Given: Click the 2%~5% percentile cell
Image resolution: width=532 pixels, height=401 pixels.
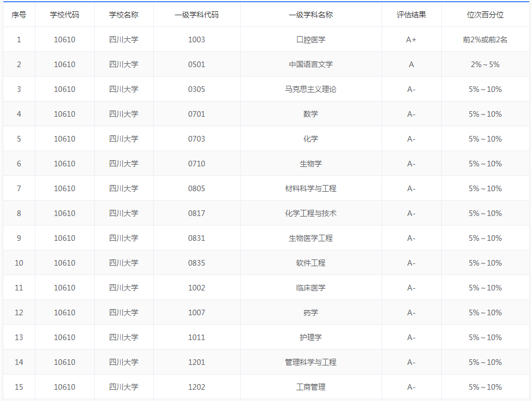Looking at the screenshot, I should pyautogui.click(x=485, y=64).
